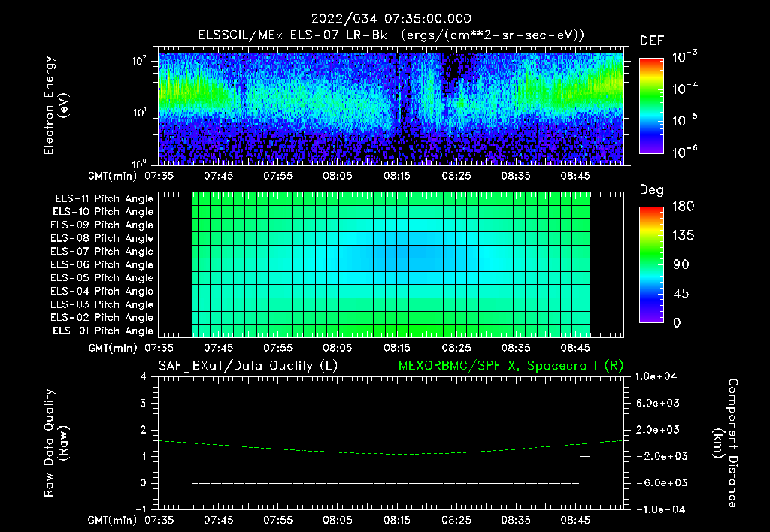Click the plot title timestamp 2022/034 07:35:00.000
Viewport: 770px width, 532px height.
coord(391,19)
